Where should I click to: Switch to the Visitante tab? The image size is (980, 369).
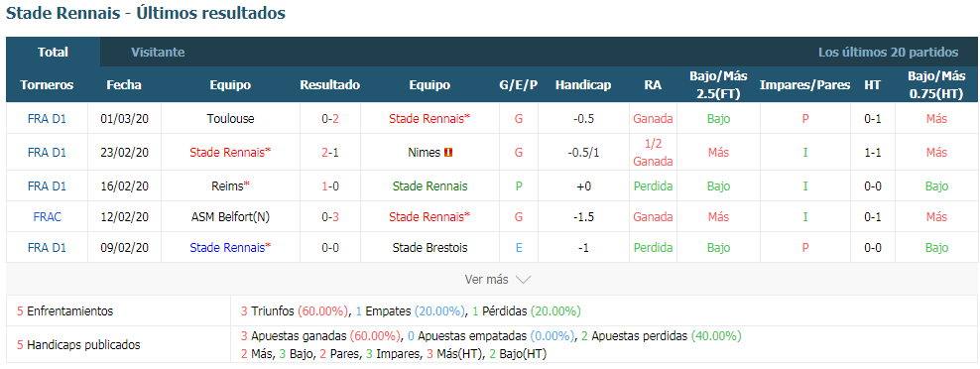pos(158,53)
